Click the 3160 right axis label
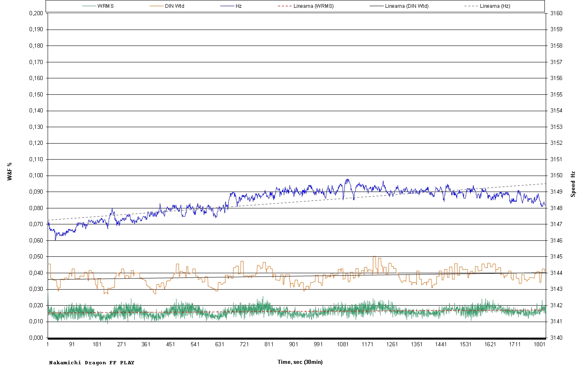Image resolution: width=588 pixels, height=377 pixels. [x=556, y=13]
